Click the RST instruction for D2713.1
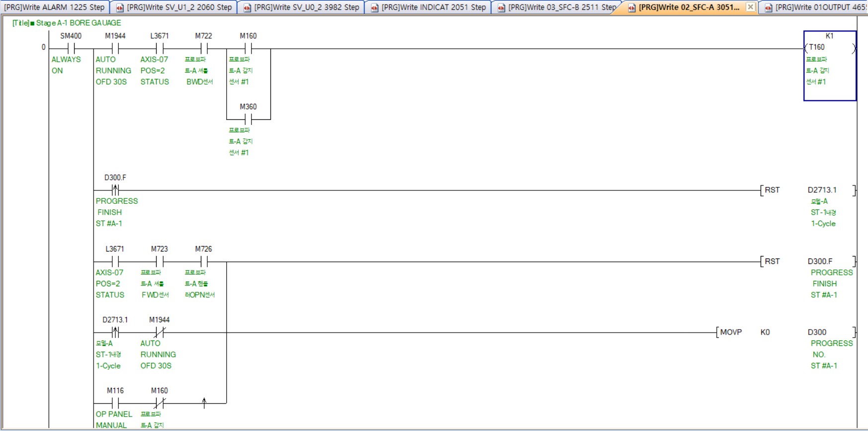This screenshot has height=431, width=868. (x=772, y=190)
